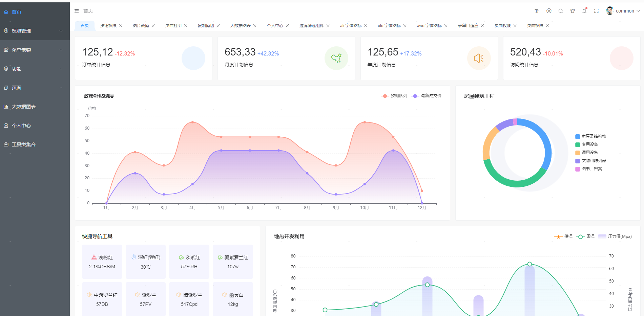Screen dimensions: 644x316
Task: Toggle the 压力值(Mpa) legend series
Action: click(615, 236)
